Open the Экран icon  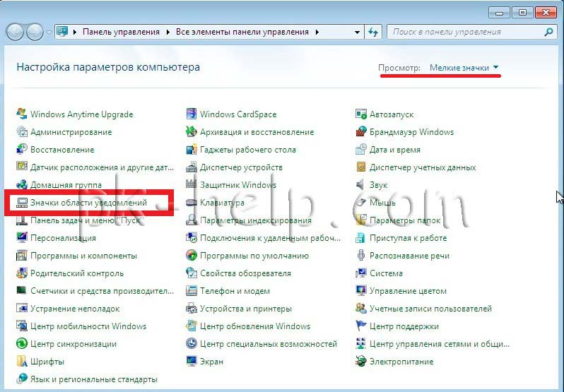point(192,361)
